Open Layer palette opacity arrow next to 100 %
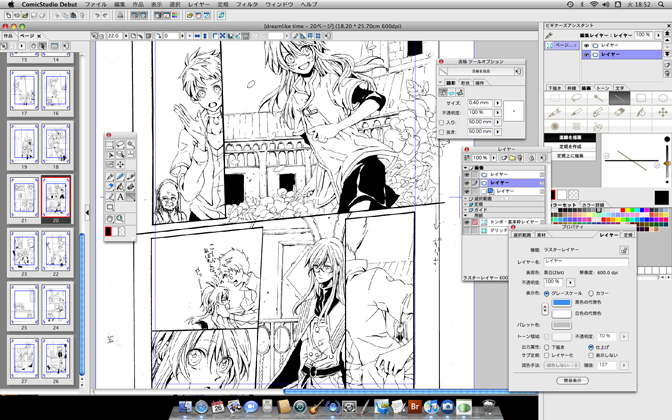672x420 pixels. point(493,158)
